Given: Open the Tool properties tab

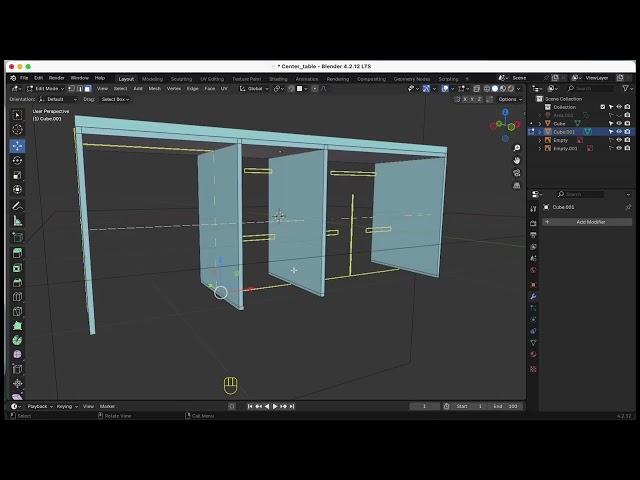Looking at the screenshot, I should [x=533, y=209].
